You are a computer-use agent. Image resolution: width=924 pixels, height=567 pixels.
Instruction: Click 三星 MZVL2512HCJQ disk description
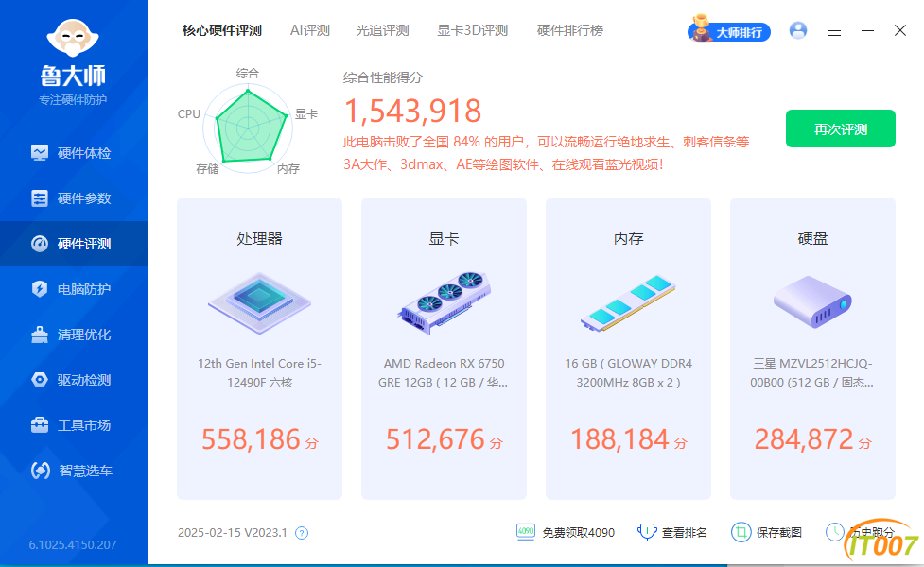coord(812,372)
